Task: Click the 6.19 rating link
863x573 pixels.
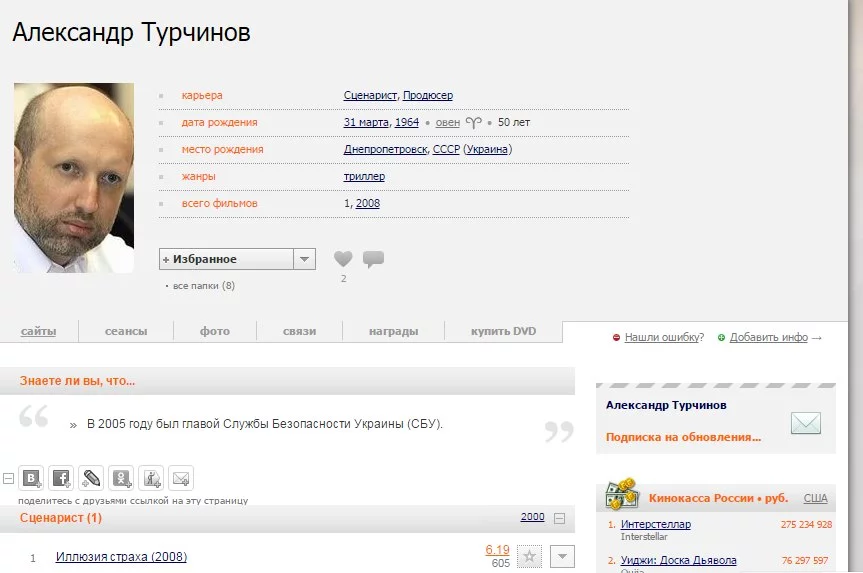Action: [x=498, y=549]
